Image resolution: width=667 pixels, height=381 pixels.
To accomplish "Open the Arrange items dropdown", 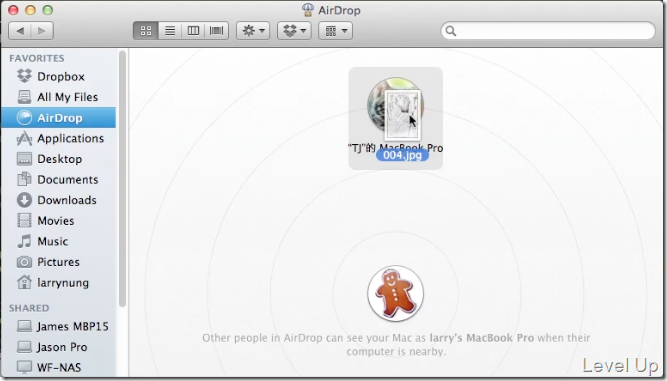I will pyautogui.click(x=335, y=31).
